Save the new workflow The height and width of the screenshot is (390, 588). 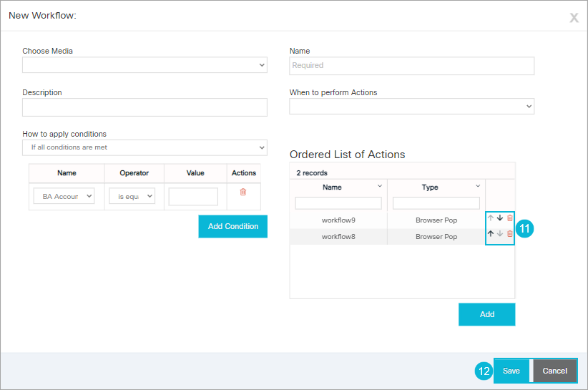click(x=511, y=371)
